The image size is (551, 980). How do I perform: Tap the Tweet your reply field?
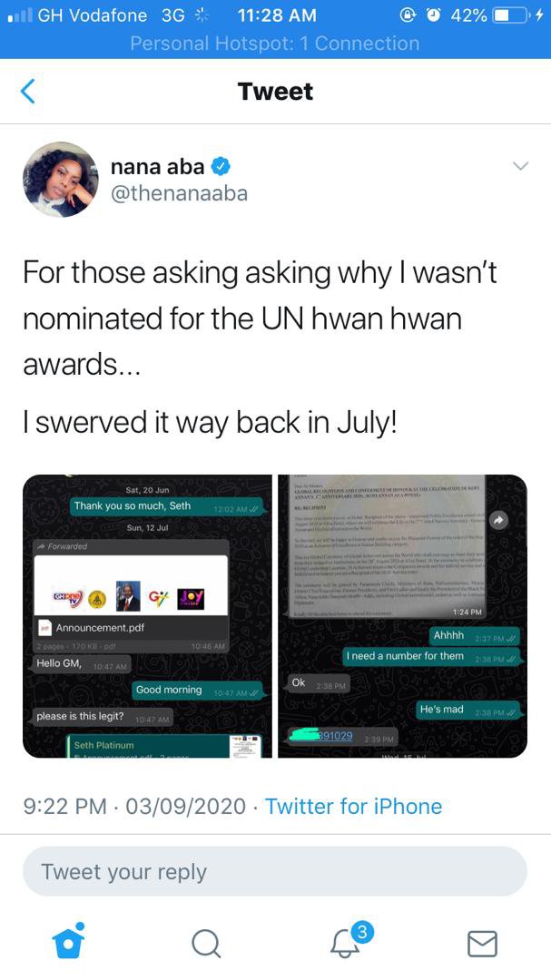point(275,872)
